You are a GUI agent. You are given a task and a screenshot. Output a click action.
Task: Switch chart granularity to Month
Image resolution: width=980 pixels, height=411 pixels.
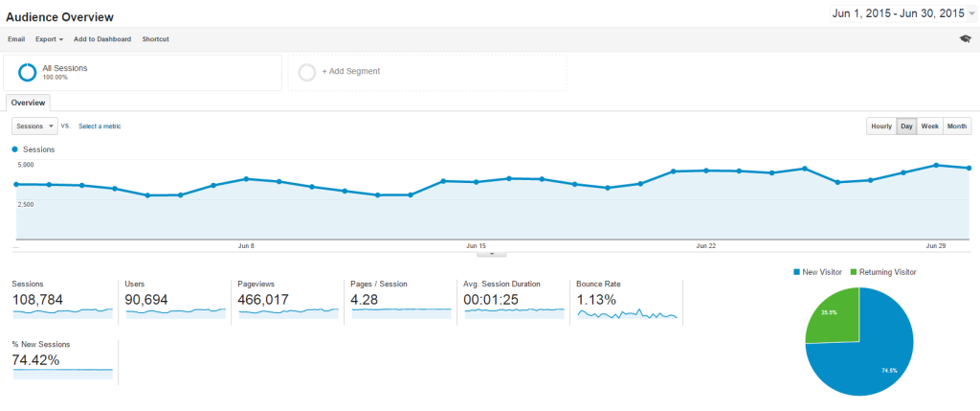957,126
